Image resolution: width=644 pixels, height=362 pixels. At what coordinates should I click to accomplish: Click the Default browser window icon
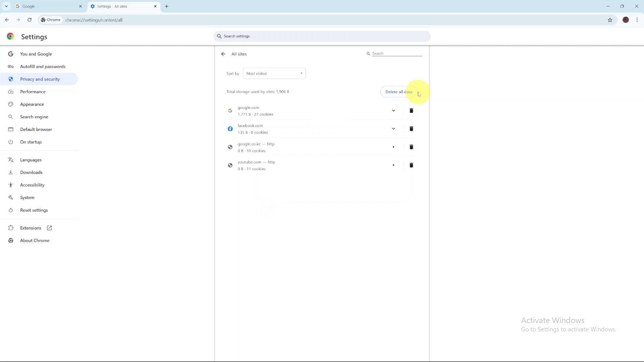[11, 130]
